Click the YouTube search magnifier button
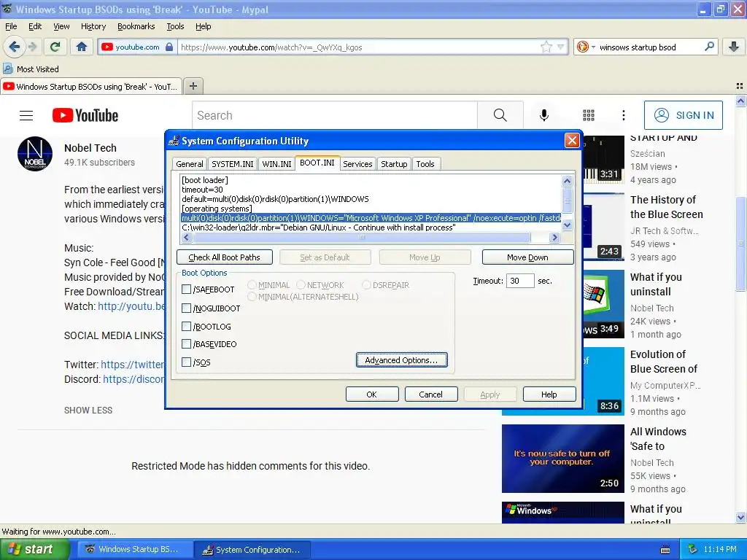This screenshot has height=560, width=747. pyautogui.click(x=500, y=114)
